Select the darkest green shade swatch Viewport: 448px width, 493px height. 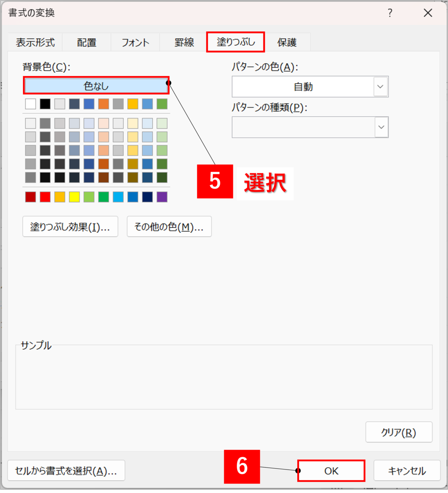[162, 177]
